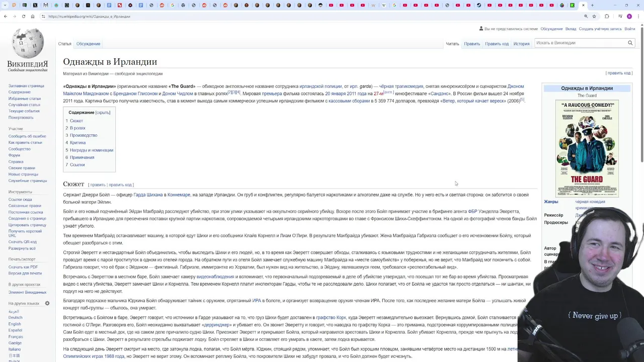Jump to contents item 'Критика'
Image resolution: width=644 pixels, height=362 pixels.
(77, 143)
